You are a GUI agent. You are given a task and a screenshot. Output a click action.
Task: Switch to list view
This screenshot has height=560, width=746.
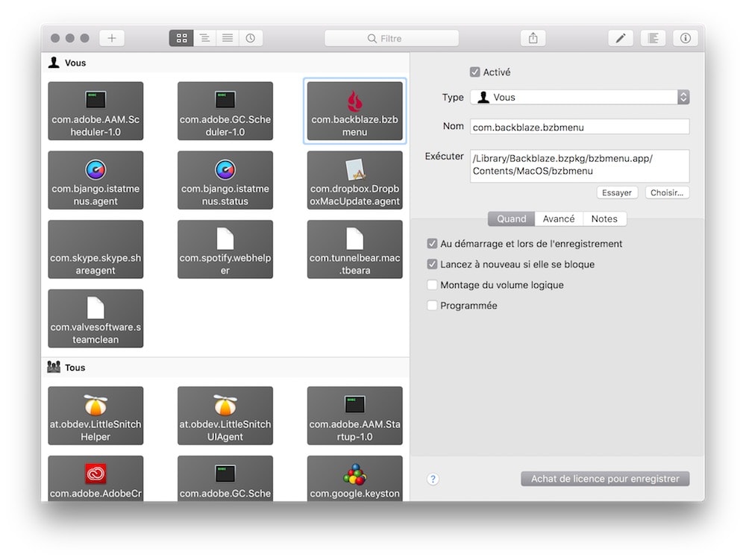point(228,38)
